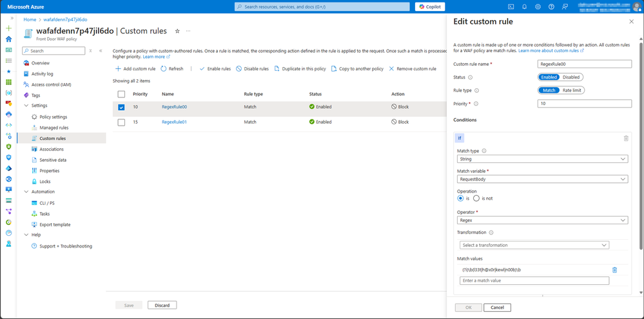Open more options ellipsis beside title
Image resolution: width=644 pixels, height=319 pixels.
pyautogui.click(x=188, y=31)
